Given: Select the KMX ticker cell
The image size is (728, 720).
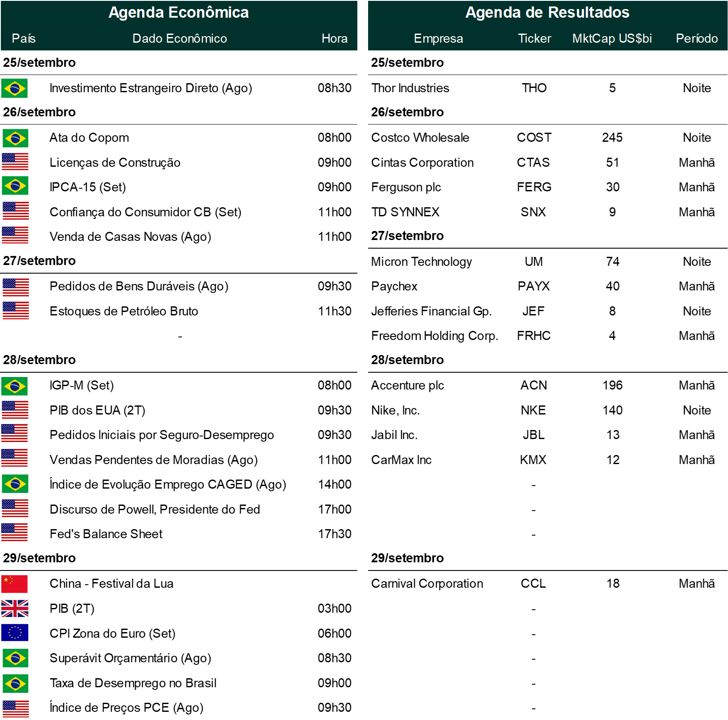Looking at the screenshot, I should click(x=533, y=460).
